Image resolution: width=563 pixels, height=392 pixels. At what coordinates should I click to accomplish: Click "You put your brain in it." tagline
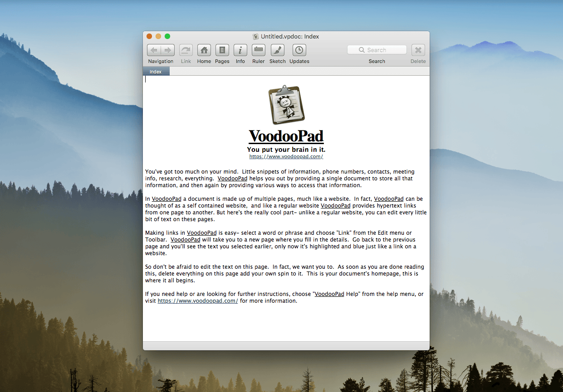coord(286,150)
